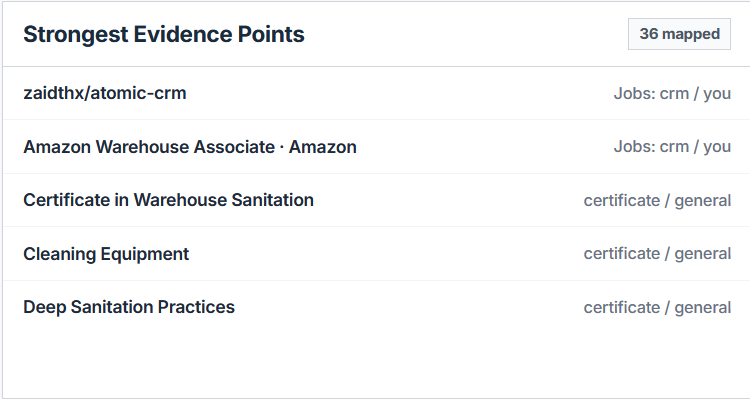Screen dimensions: 750x399
Task: Click the zaidthx username in the first entry
Action: tap(54, 93)
